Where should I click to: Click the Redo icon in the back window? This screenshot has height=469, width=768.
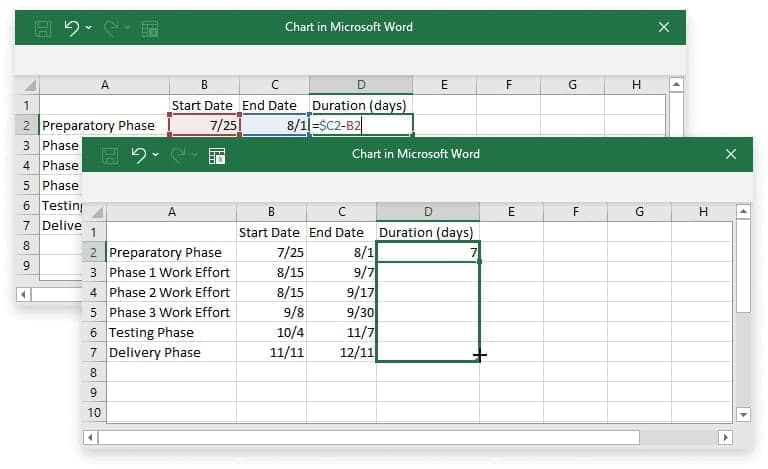[112, 28]
